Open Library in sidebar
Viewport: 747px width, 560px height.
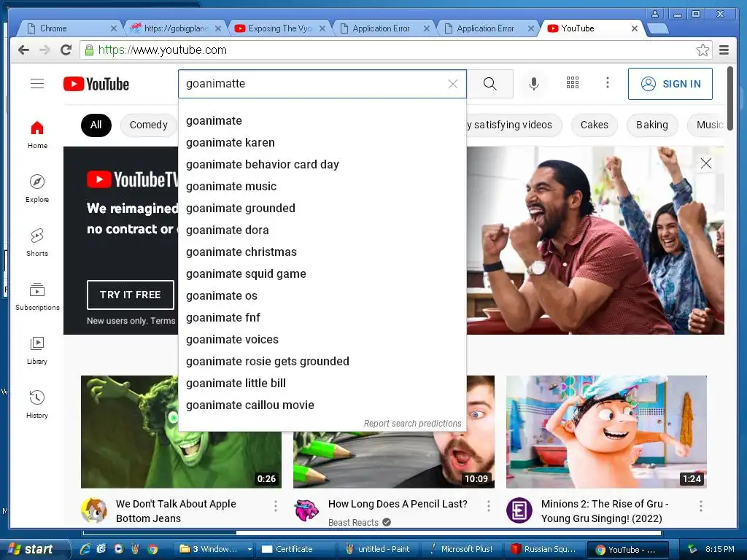click(x=37, y=351)
